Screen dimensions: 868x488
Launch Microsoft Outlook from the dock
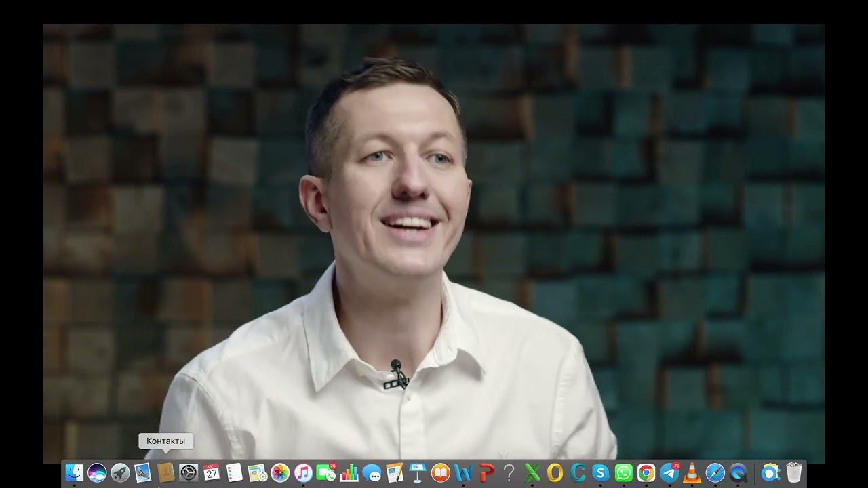555,472
